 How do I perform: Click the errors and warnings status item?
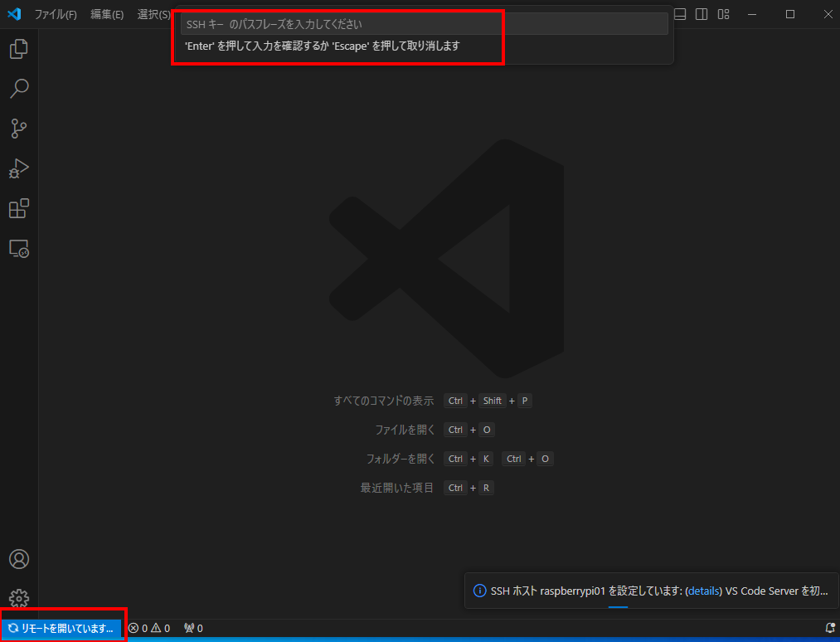[x=149, y=629]
